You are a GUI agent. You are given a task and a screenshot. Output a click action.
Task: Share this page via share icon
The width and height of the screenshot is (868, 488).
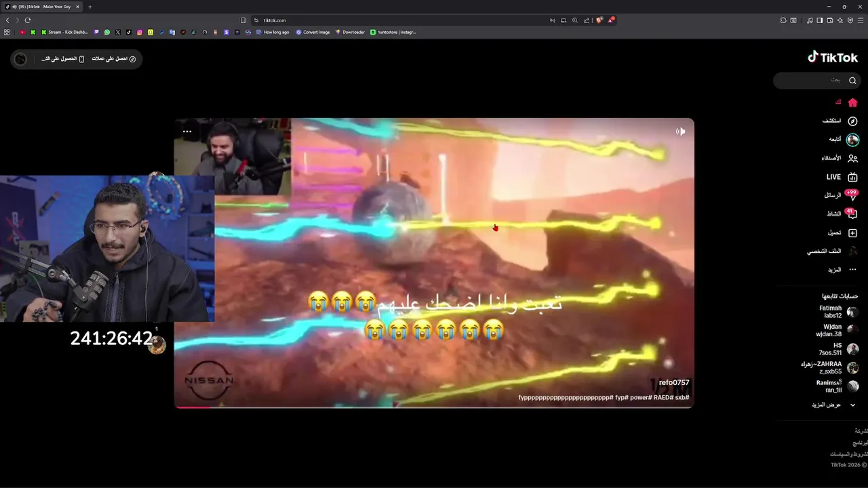tap(587, 20)
